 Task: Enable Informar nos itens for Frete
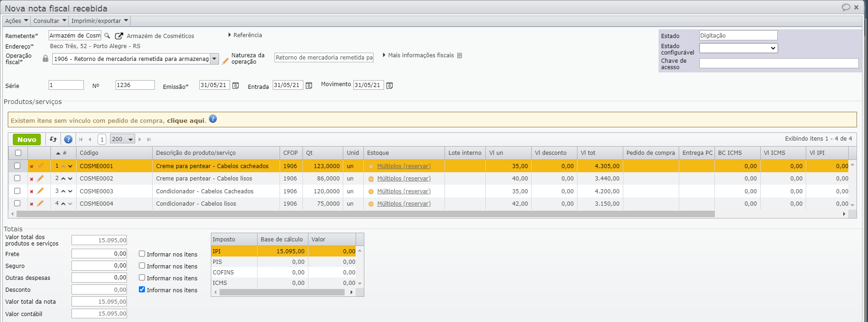tap(142, 254)
